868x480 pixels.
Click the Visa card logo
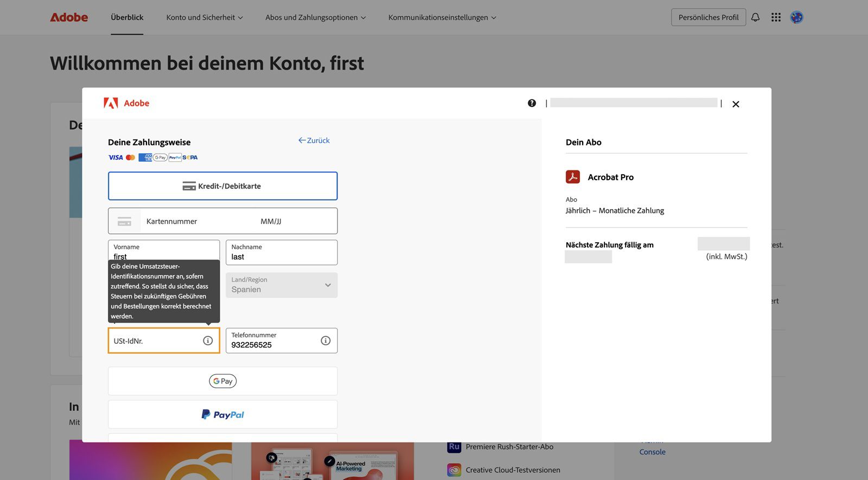[116, 157]
